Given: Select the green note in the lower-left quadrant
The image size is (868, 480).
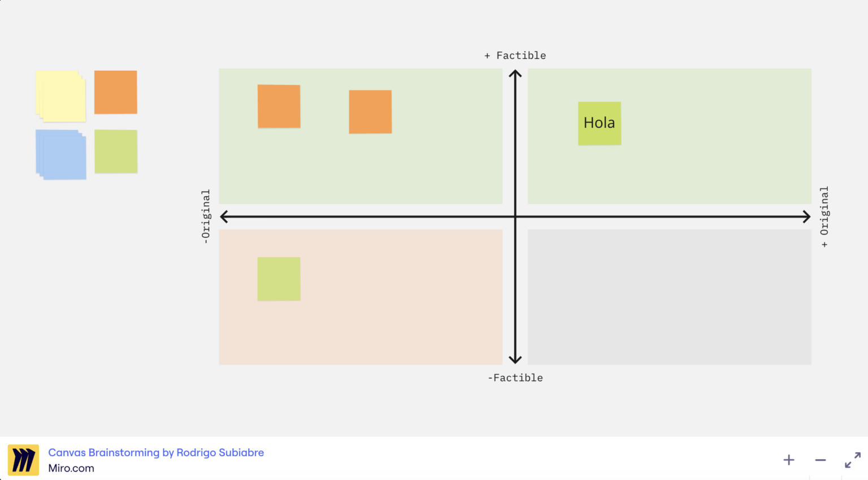Looking at the screenshot, I should [x=279, y=278].
